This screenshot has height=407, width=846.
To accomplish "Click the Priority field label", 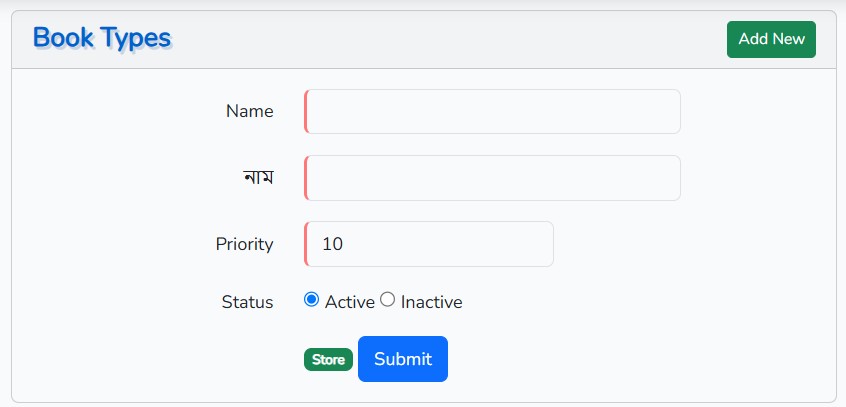I will (x=244, y=244).
